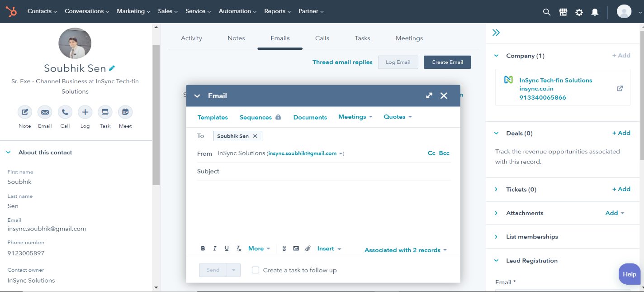Open the Help chat button
Viewport: 644px width, 292px height.
[630, 274]
